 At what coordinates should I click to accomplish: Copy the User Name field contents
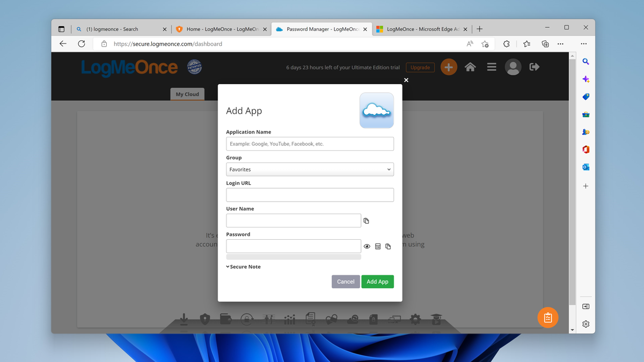[x=366, y=220]
